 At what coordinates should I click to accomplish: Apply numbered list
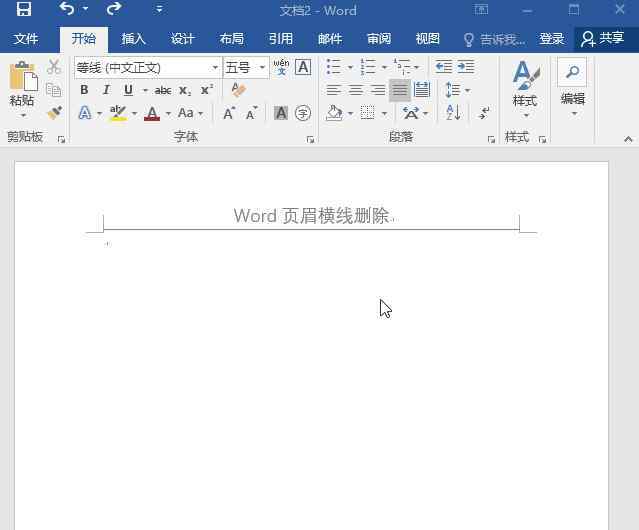368,66
